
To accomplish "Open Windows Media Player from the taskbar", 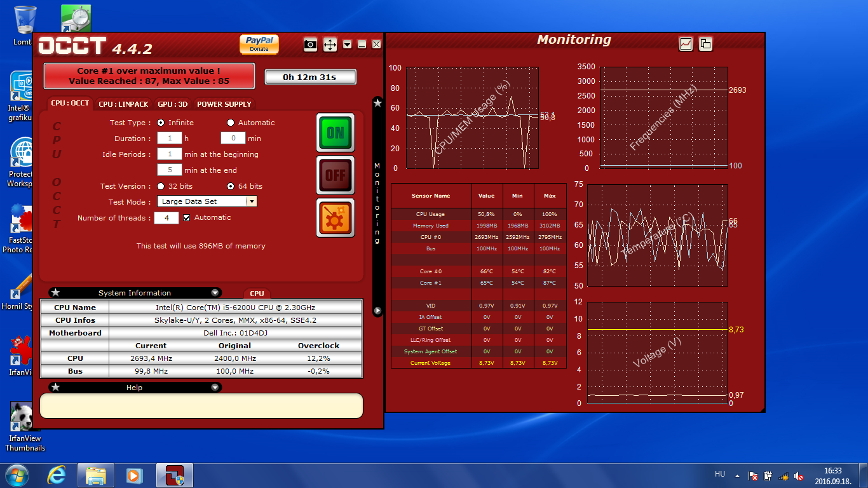I will 134,475.
